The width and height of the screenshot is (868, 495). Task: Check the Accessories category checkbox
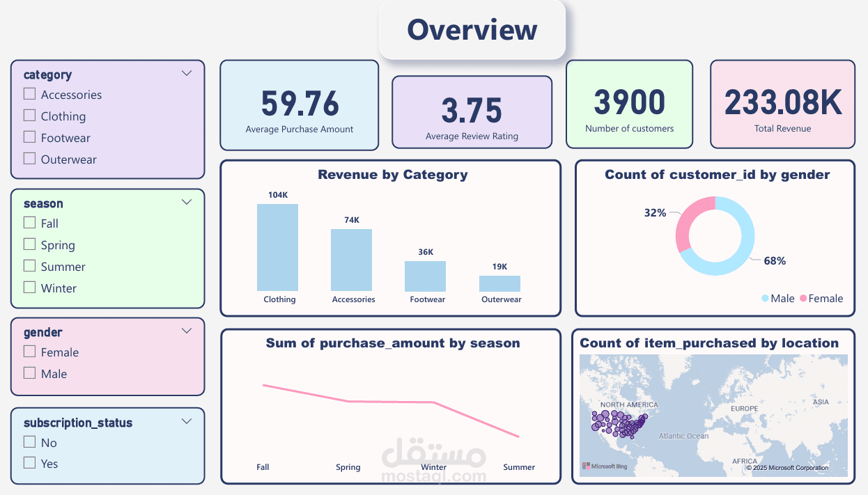tap(29, 93)
